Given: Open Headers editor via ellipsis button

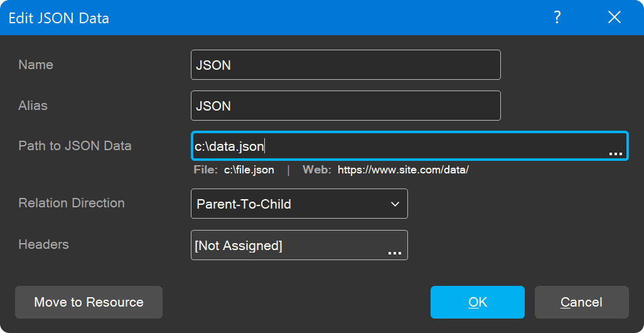Looking at the screenshot, I should [x=395, y=253].
